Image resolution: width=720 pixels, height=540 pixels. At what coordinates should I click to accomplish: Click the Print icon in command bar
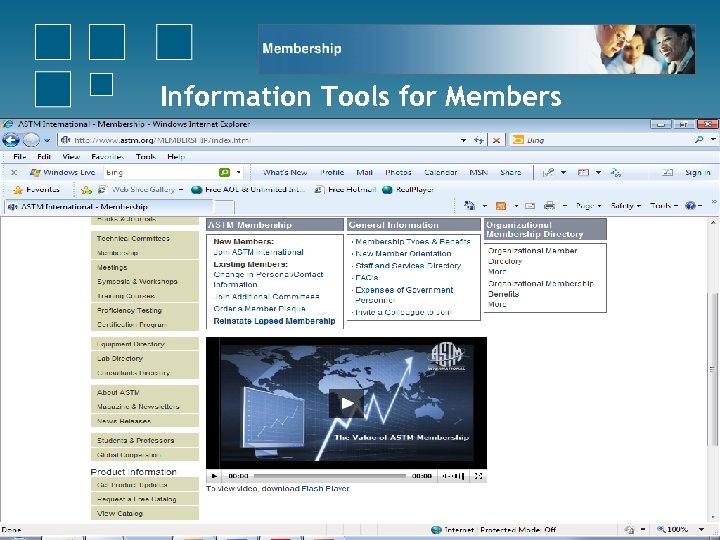point(549,206)
